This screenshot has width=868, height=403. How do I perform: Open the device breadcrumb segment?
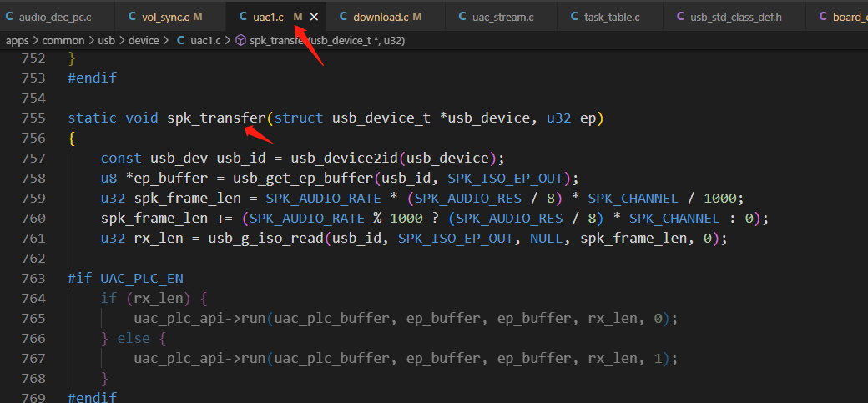point(144,40)
